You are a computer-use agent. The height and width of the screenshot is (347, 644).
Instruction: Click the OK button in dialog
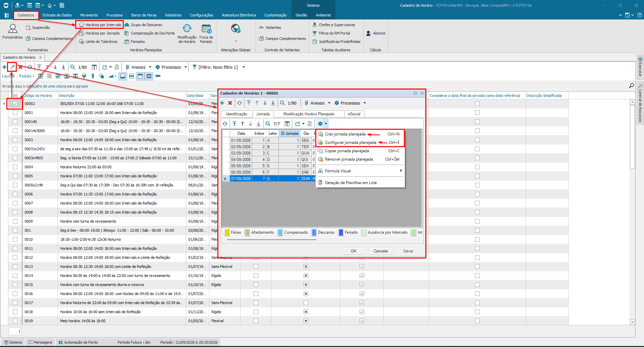pos(354,251)
